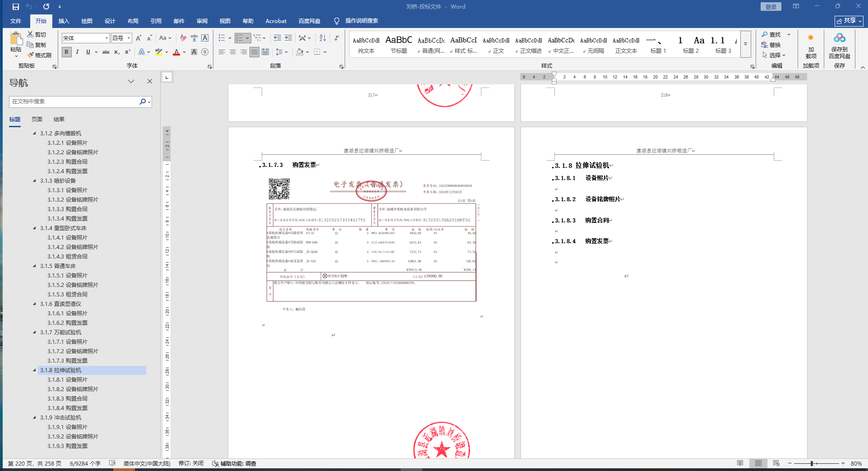Open the 文件 menu
The height and width of the screenshot is (471, 868).
(x=16, y=21)
